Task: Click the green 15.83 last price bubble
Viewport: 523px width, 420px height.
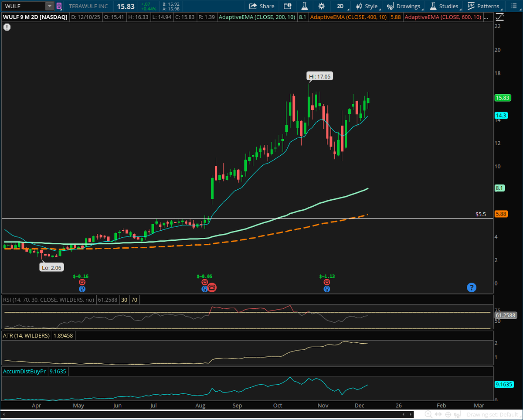Action: [503, 98]
